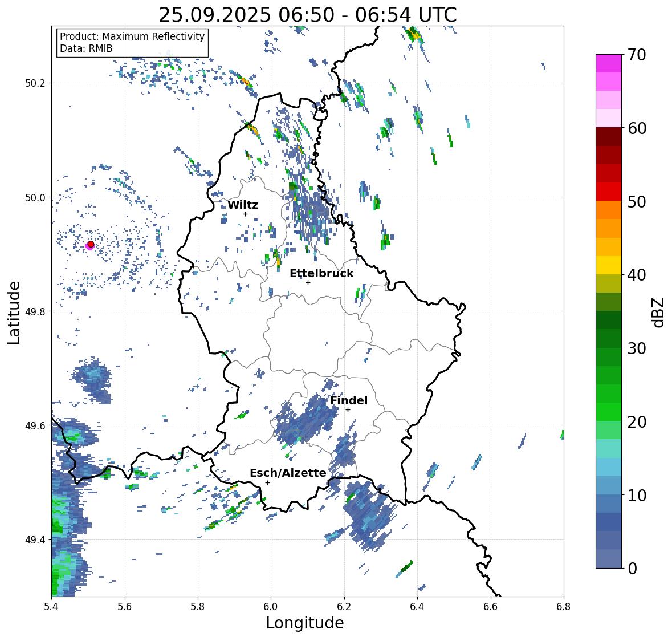Click the longitude tick label 6.8

click(x=564, y=607)
